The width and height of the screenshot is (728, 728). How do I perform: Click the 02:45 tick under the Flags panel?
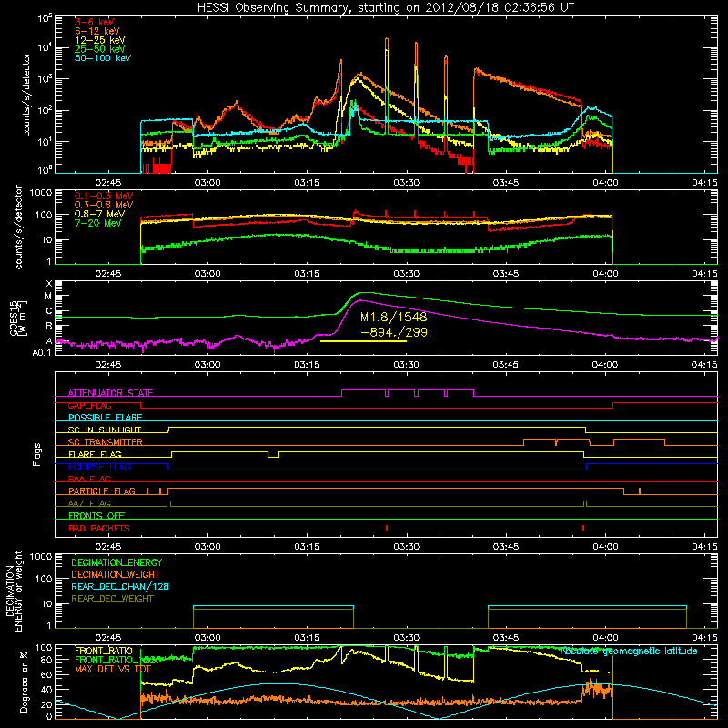pos(108,547)
